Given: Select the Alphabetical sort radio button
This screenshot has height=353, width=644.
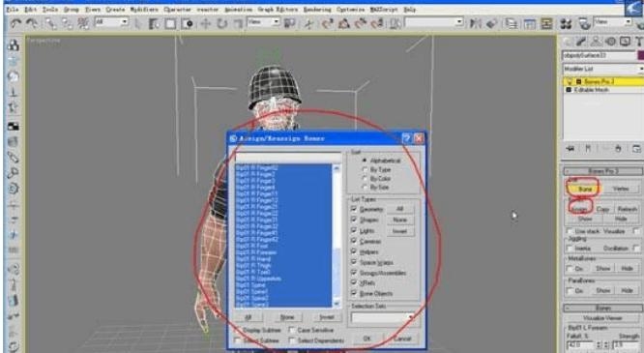Looking at the screenshot, I should coord(365,161).
